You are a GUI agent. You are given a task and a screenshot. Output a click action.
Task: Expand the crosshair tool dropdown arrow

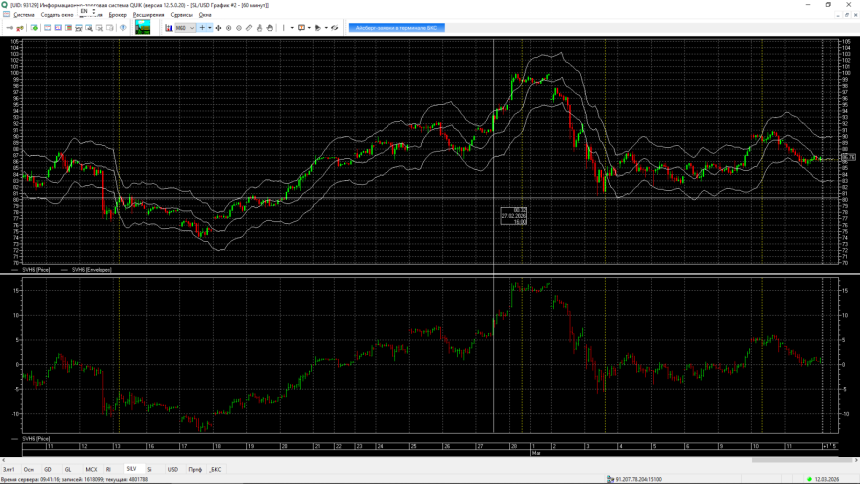(210, 28)
